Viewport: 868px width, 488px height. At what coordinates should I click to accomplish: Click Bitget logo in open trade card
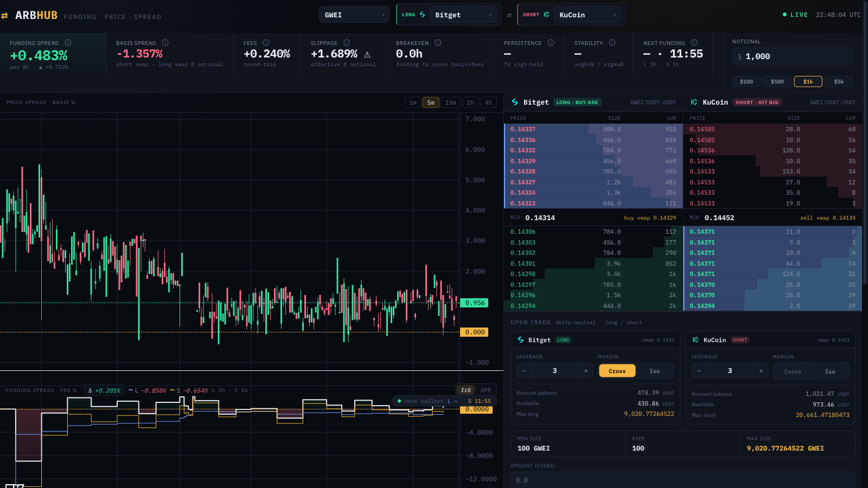(x=521, y=340)
